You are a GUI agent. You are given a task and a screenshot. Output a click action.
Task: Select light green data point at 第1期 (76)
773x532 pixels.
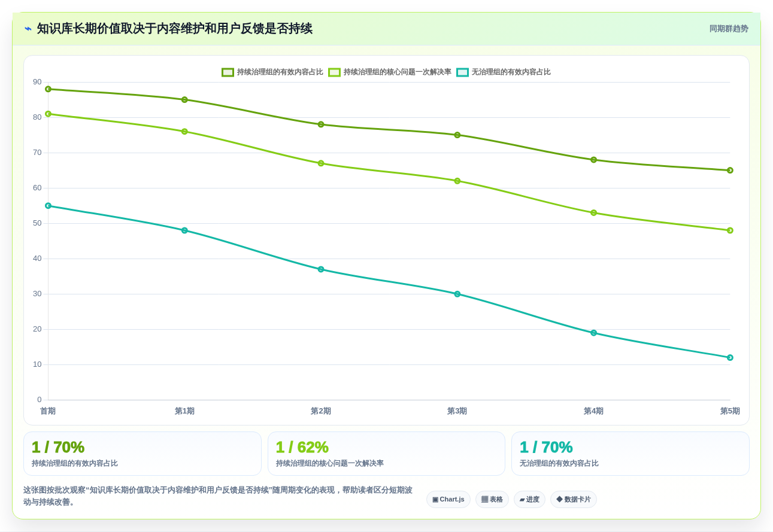[184, 132]
